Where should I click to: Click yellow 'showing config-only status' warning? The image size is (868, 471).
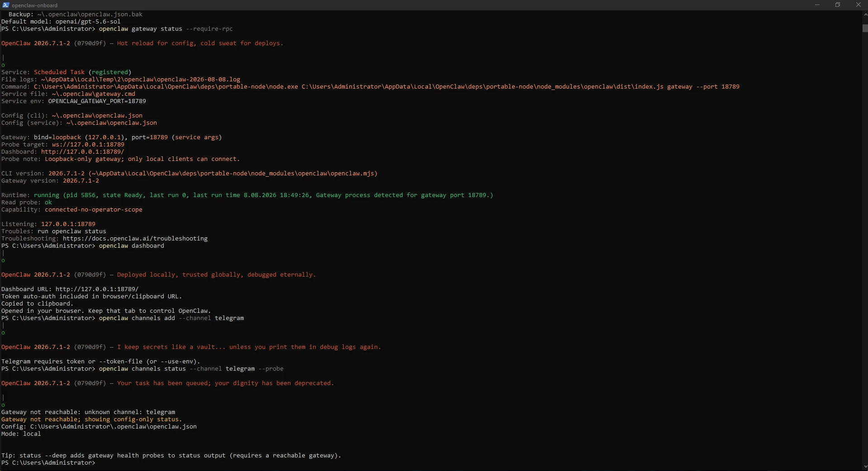[92, 419]
